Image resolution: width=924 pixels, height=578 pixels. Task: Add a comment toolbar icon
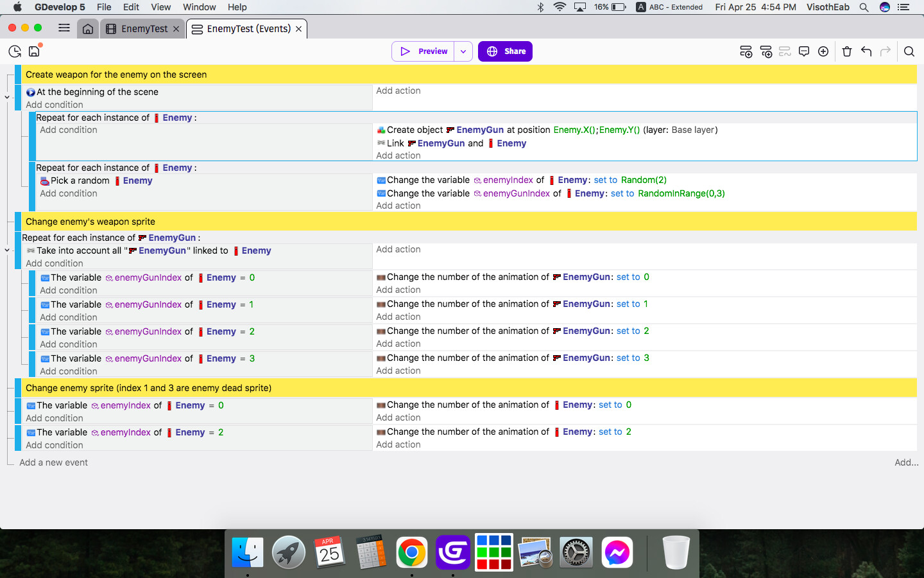[804, 51]
